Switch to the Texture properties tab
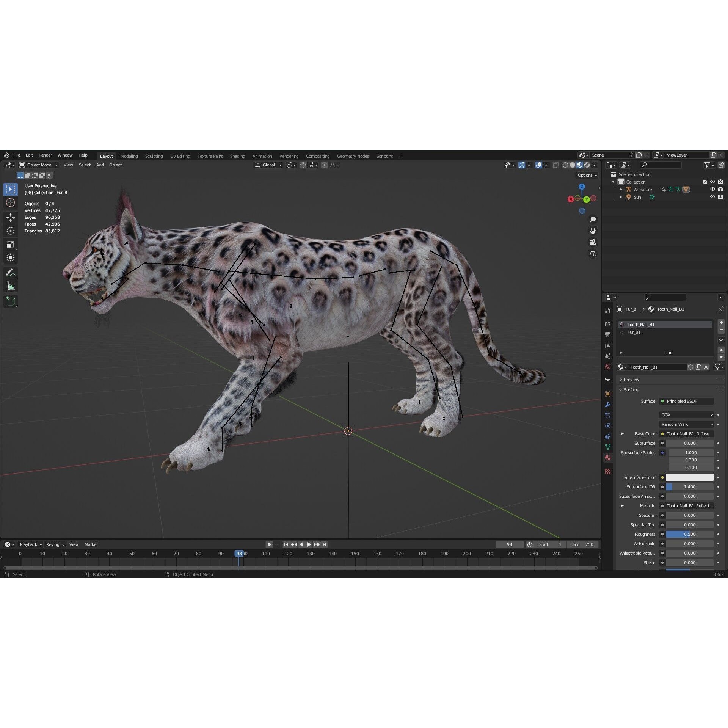Screen dimensions: 728x728 tap(608, 471)
